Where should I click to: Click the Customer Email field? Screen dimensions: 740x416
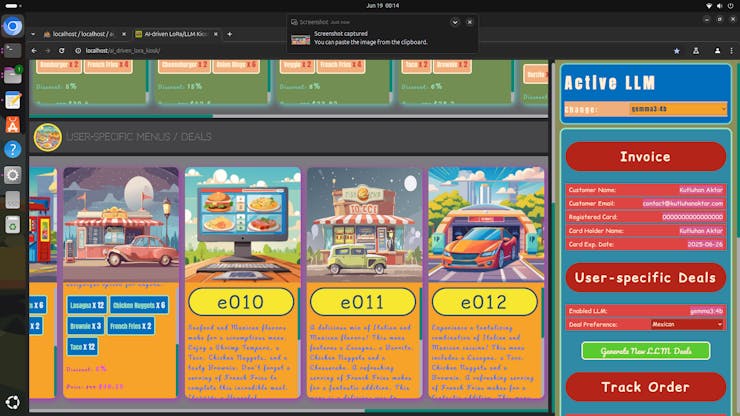[646, 204]
